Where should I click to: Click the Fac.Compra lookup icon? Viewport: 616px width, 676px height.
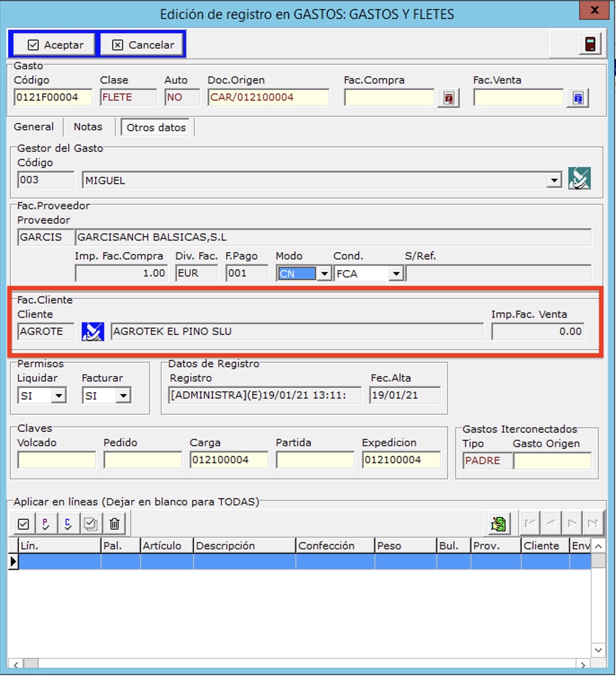click(x=448, y=98)
